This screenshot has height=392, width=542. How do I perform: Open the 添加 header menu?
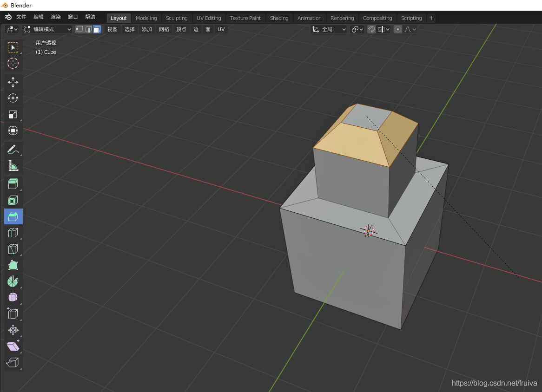click(147, 29)
